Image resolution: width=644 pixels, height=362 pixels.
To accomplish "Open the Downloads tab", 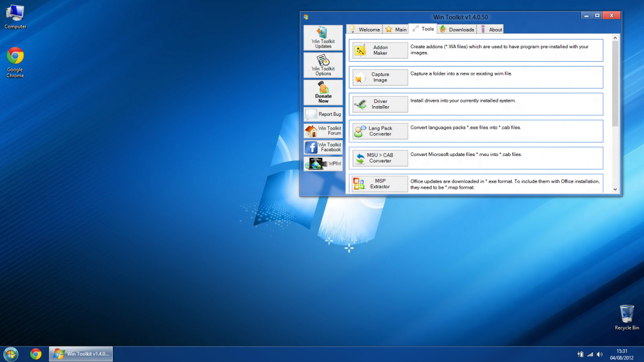I will 457,29.
